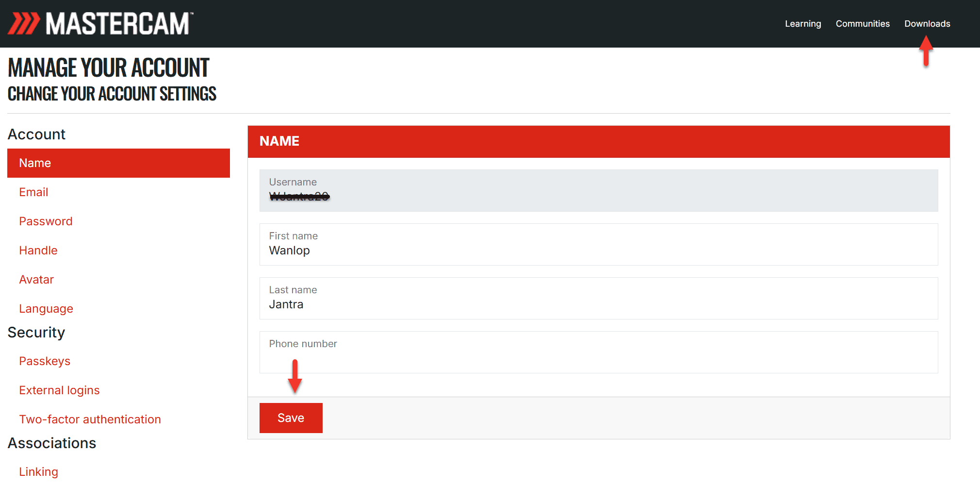The width and height of the screenshot is (980, 486).
Task: Open Handle settings
Action: click(x=38, y=251)
